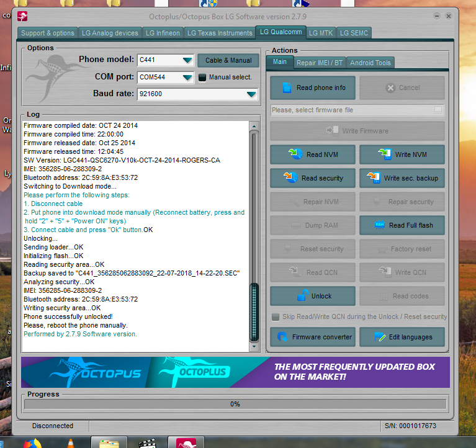Open the Baud rate dropdown
The image size is (476, 448).
tap(251, 94)
